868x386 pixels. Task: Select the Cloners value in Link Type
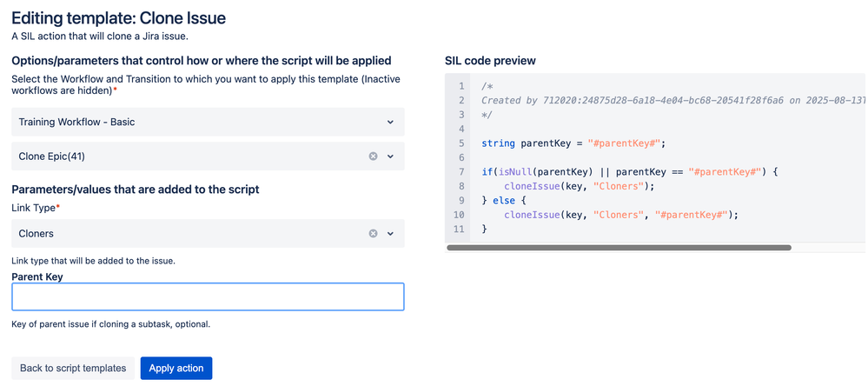tap(36, 234)
